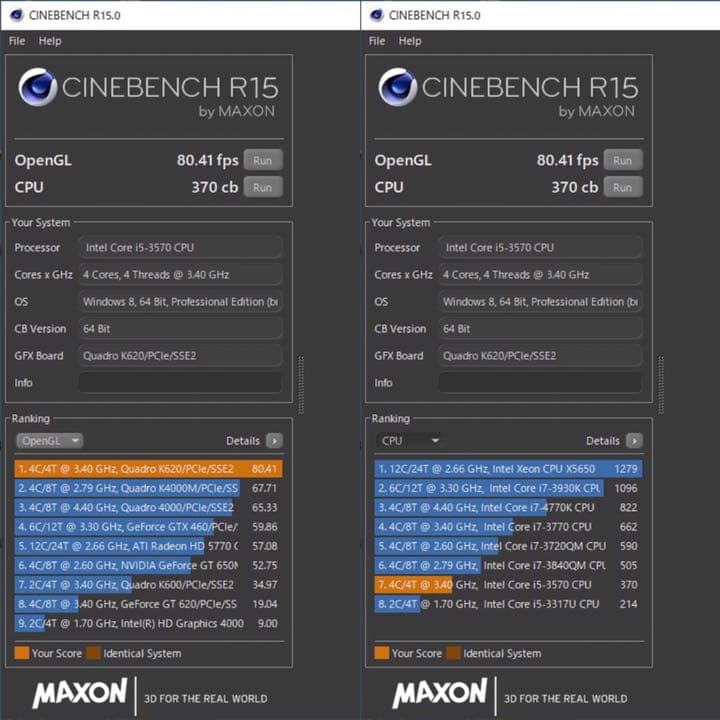Image resolution: width=720 pixels, height=720 pixels.
Task: Select the Intel HD Graphics 4000 ranking row
Action: coord(148,623)
